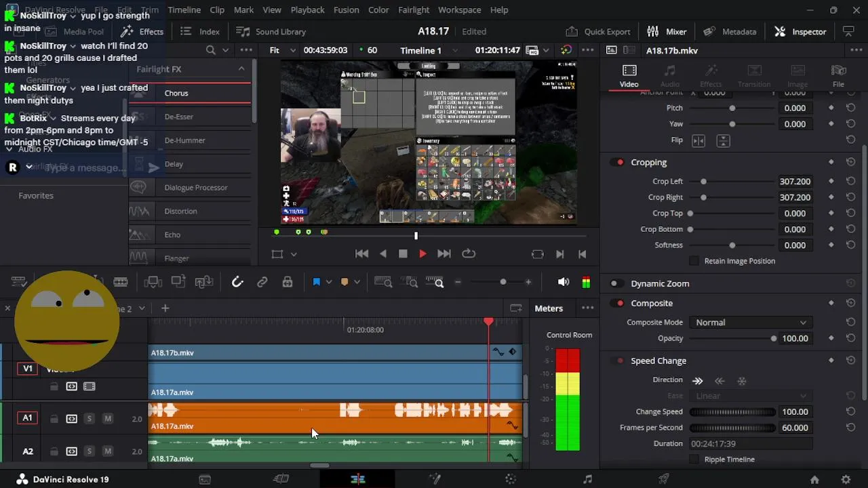This screenshot has height=488, width=868.
Task: Select the Distortion effect
Action: pos(190,211)
